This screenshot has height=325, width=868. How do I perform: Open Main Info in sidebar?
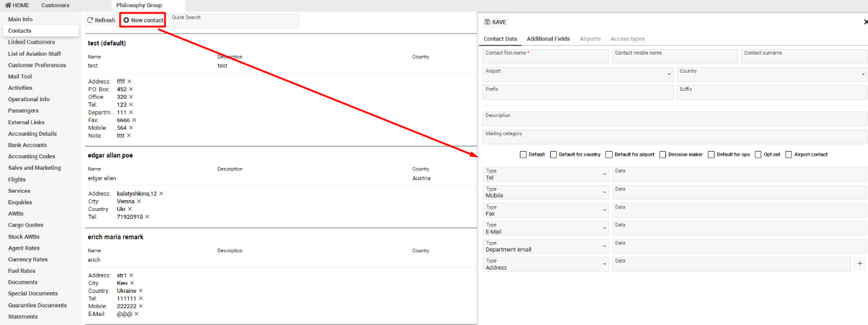[21, 19]
